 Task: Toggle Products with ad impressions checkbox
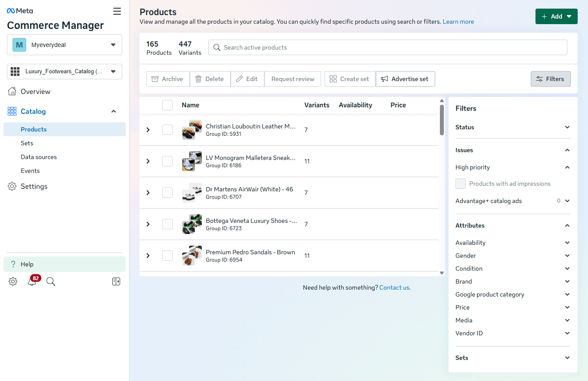[x=461, y=184]
